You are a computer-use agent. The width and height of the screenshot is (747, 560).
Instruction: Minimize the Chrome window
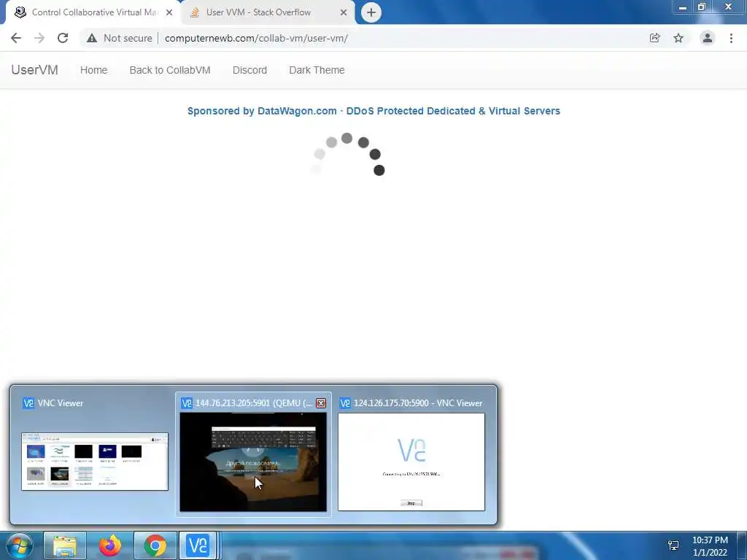[683, 7]
